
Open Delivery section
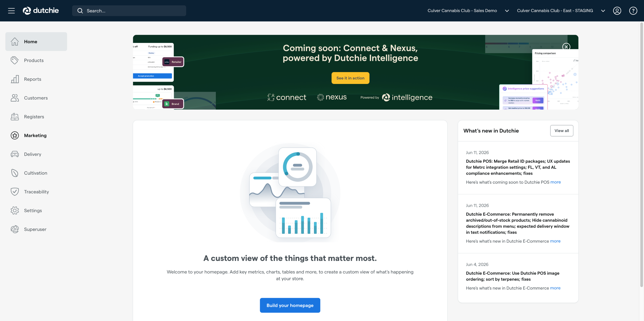36,154
